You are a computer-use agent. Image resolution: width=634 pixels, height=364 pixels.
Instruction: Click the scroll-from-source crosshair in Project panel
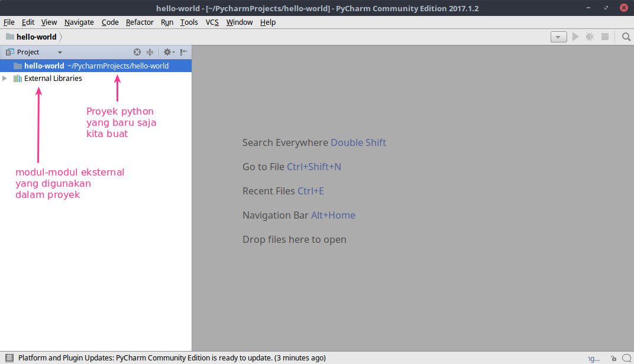[x=137, y=52]
